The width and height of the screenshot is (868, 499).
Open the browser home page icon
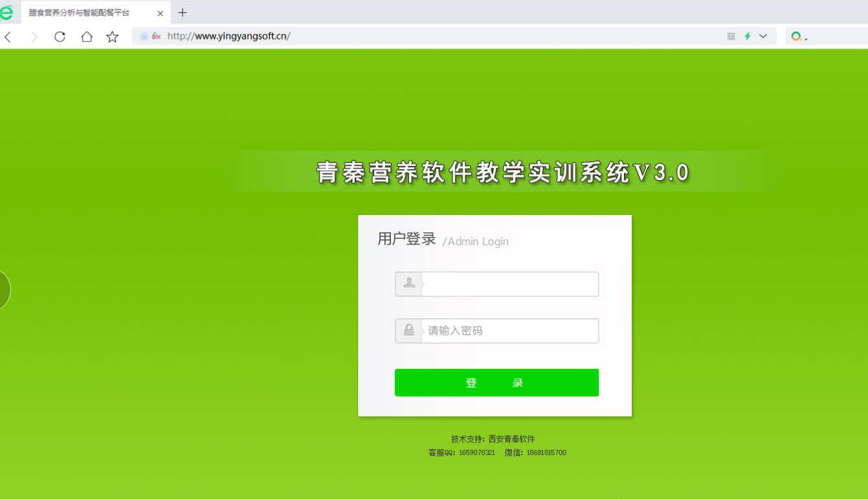(87, 37)
